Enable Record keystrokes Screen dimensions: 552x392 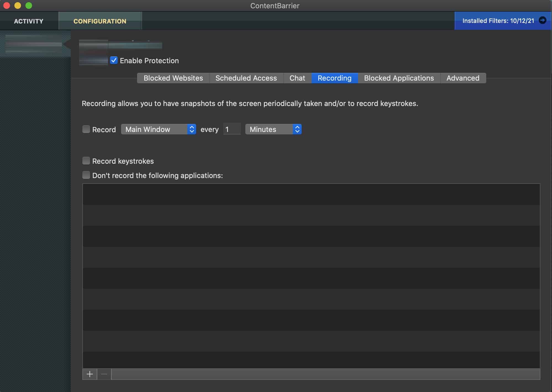(x=86, y=161)
